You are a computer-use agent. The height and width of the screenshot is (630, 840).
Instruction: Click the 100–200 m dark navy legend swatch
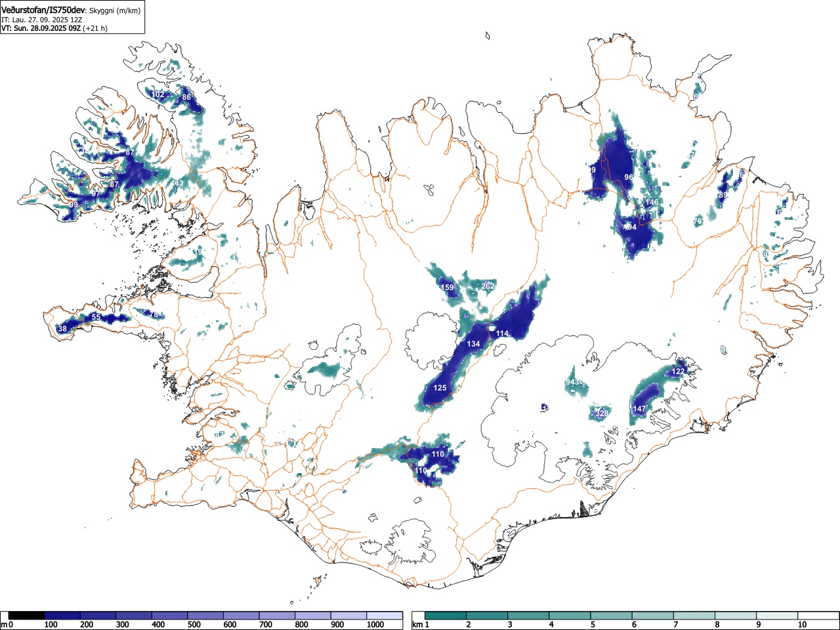point(62,616)
